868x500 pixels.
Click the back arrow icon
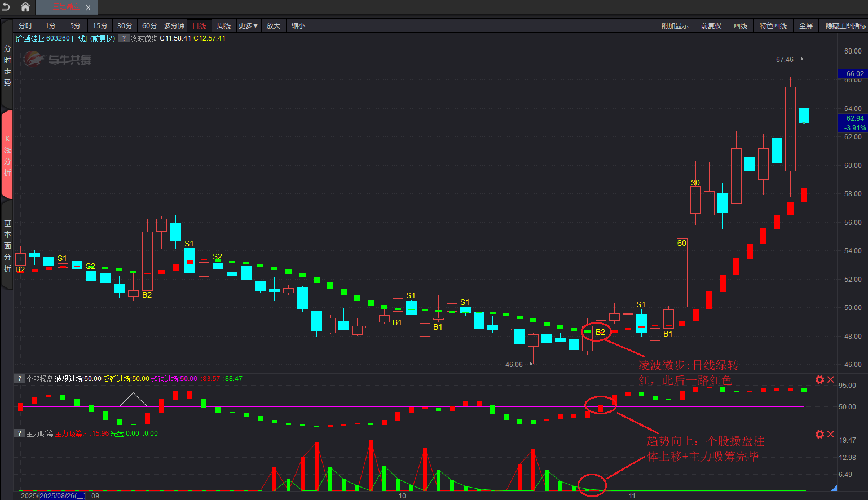[x=6, y=7]
